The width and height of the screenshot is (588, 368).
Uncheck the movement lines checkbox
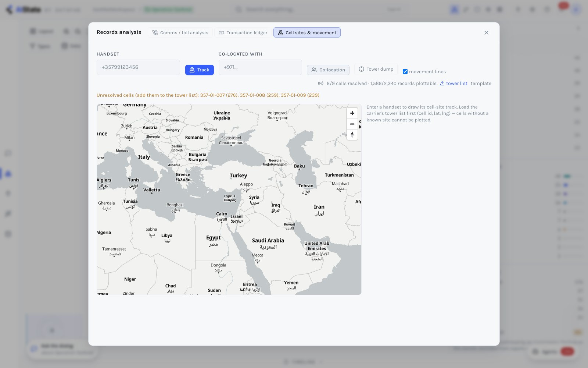click(x=405, y=72)
